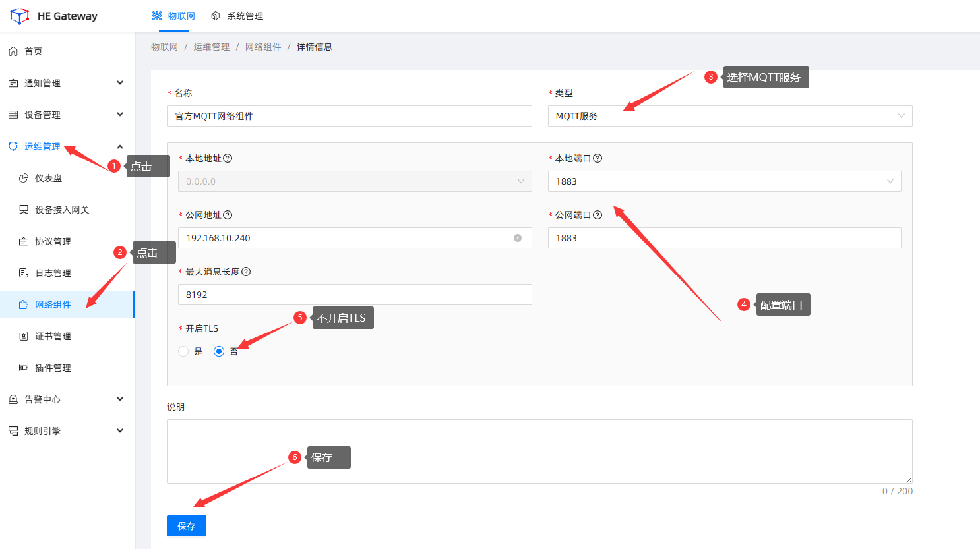The image size is (980, 549).
Task: Click the HE Gateway logo icon
Action: (x=20, y=16)
